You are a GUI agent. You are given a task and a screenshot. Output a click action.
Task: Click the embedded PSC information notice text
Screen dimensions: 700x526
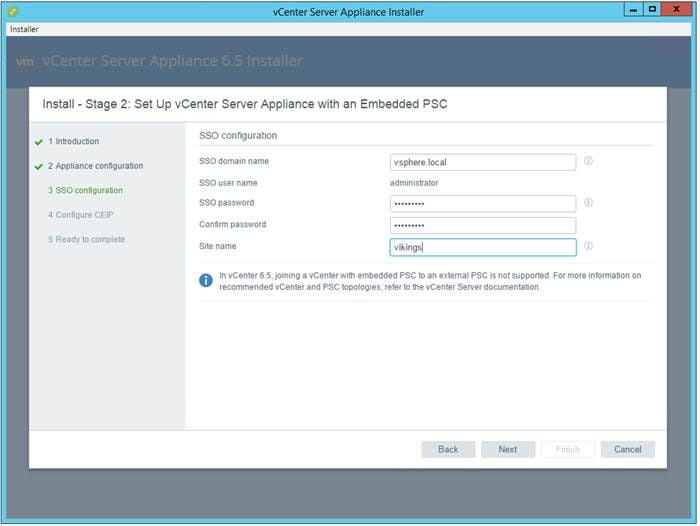430,281
